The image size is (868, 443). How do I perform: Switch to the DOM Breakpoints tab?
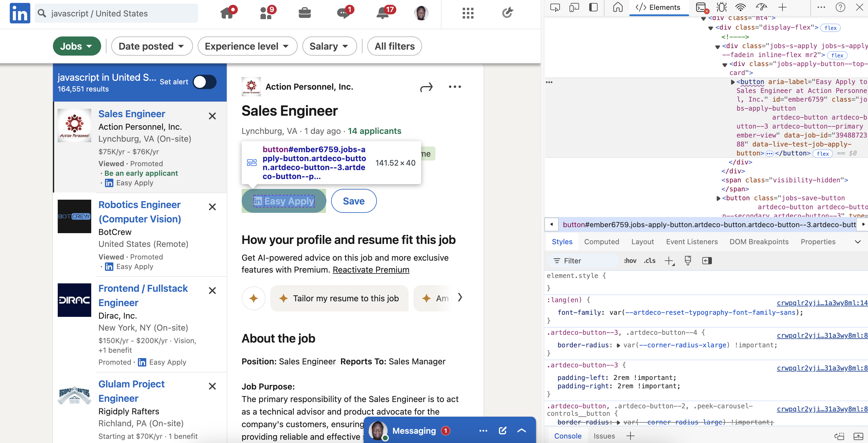click(759, 242)
